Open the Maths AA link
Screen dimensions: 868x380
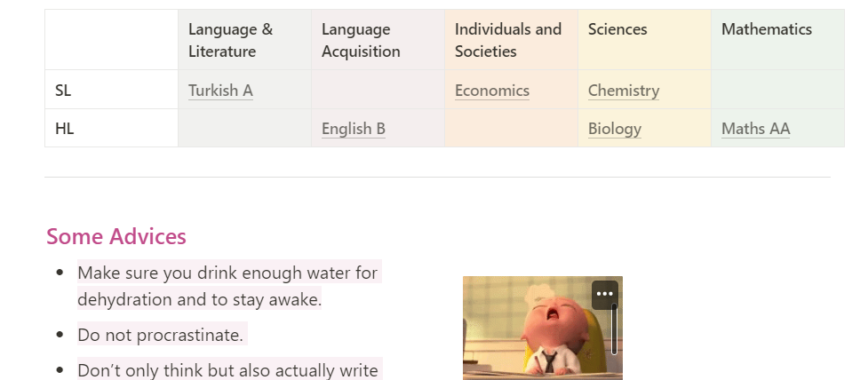pos(755,129)
